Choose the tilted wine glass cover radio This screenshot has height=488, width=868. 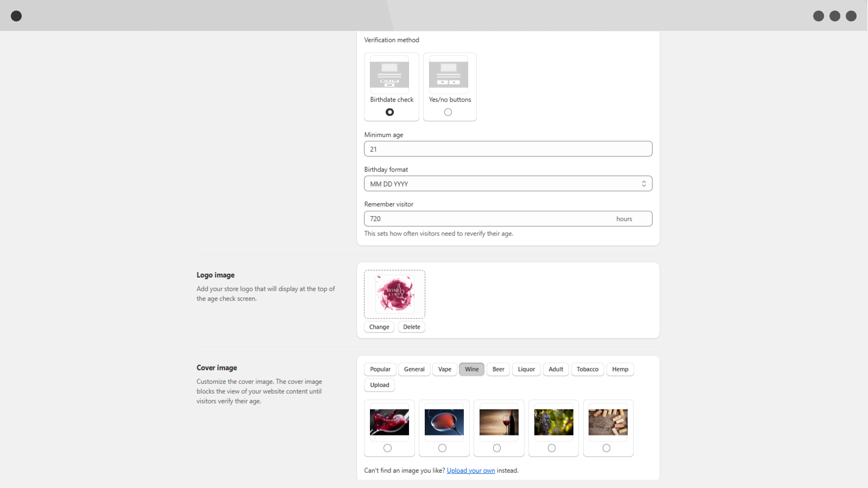(442, 448)
